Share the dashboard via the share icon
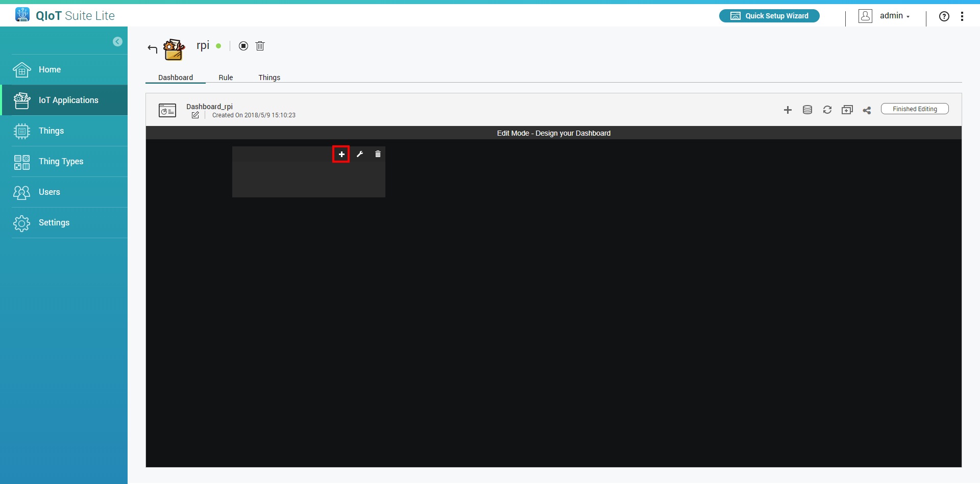This screenshot has height=484, width=980. pos(867,110)
